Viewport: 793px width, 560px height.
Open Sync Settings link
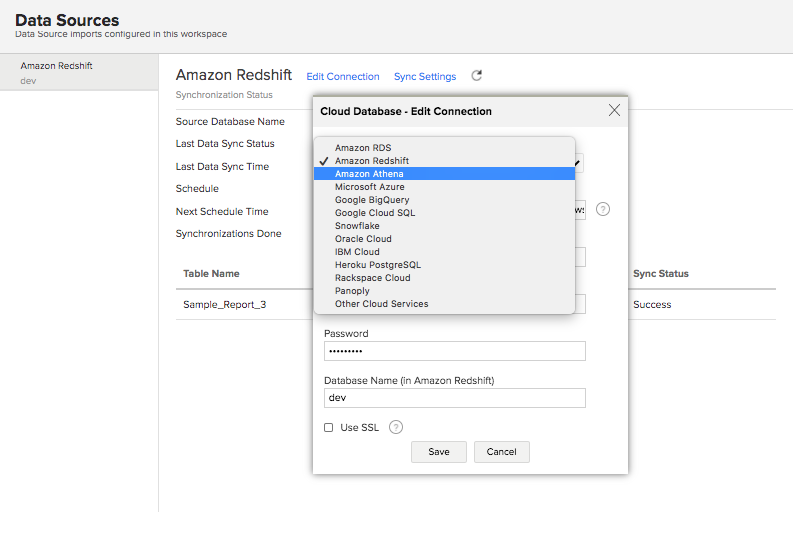425,76
